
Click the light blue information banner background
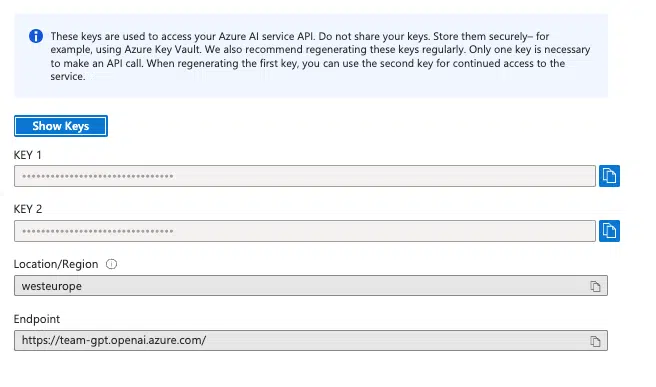click(x=311, y=90)
